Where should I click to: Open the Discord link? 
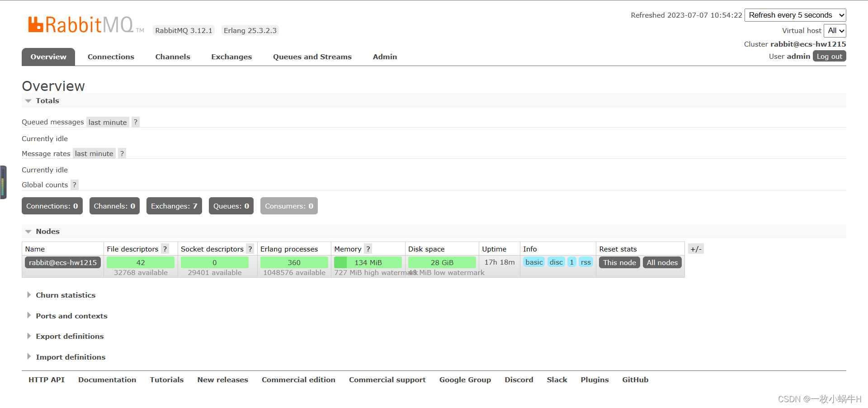(519, 380)
